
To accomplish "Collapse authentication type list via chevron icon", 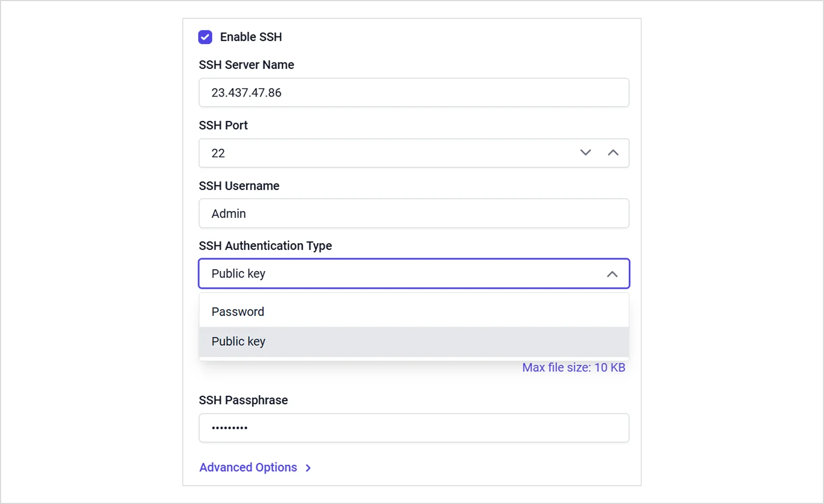I will point(612,274).
